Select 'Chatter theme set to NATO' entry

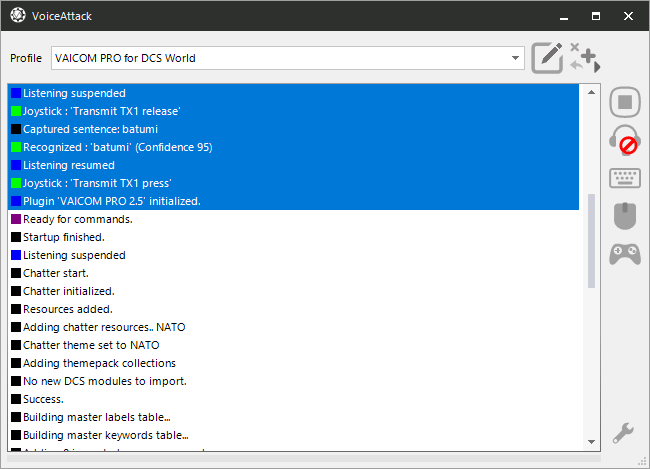coord(293,345)
